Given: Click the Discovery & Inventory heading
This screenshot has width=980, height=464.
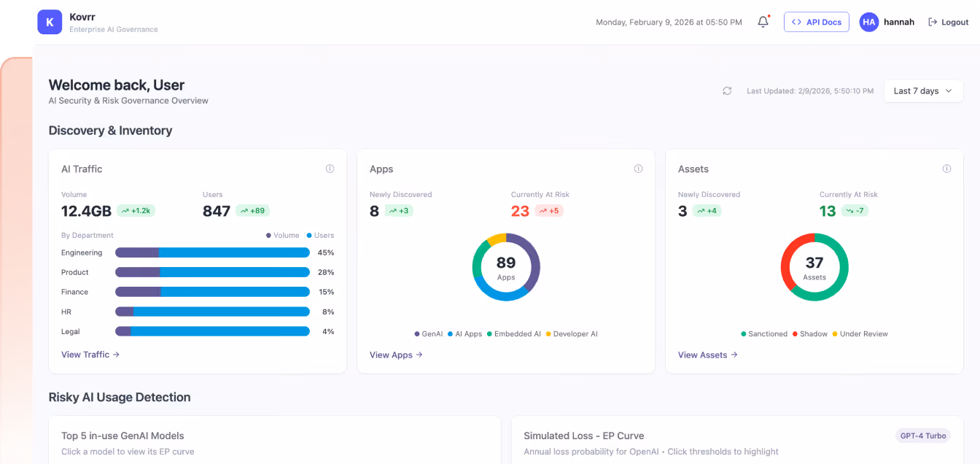Looking at the screenshot, I should 110,131.
